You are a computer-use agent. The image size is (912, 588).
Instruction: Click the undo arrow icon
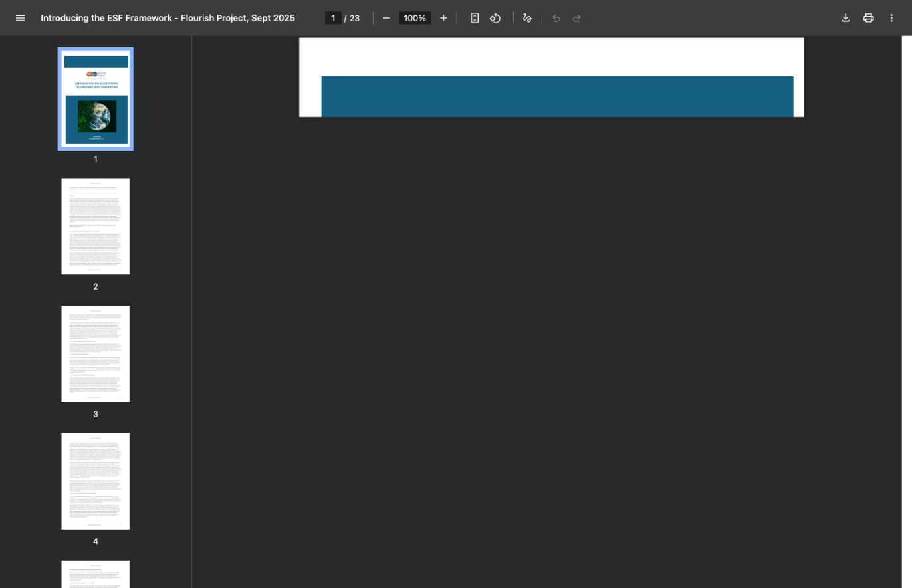point(556,18)
